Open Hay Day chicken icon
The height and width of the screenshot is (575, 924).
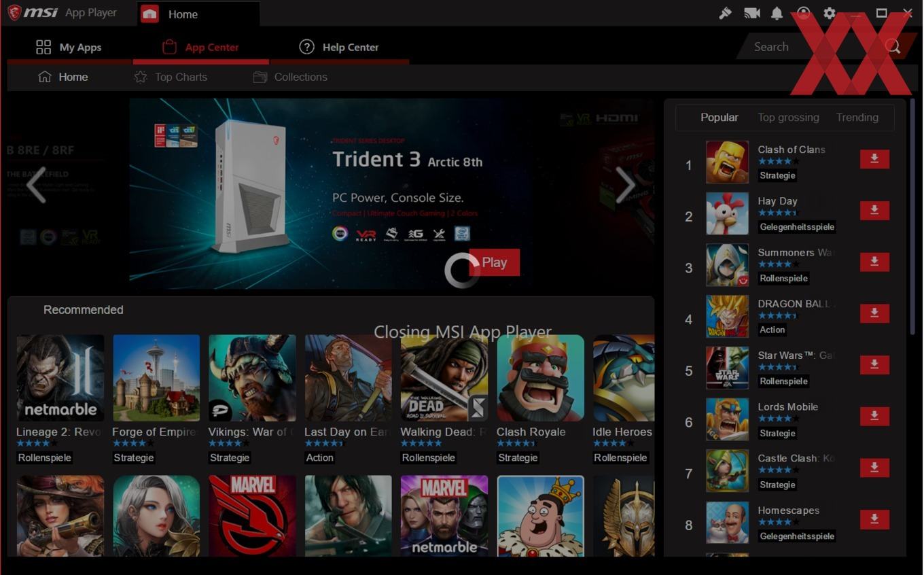pos(727,213)
